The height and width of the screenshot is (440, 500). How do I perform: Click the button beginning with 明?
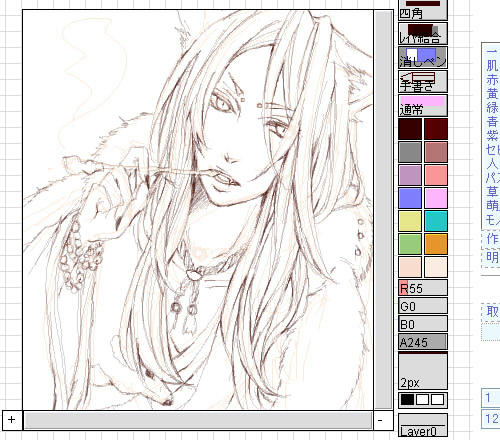(491, 258)
